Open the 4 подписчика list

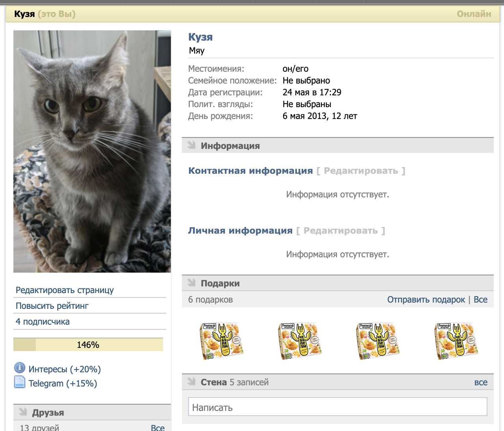[x=43, y=321]
